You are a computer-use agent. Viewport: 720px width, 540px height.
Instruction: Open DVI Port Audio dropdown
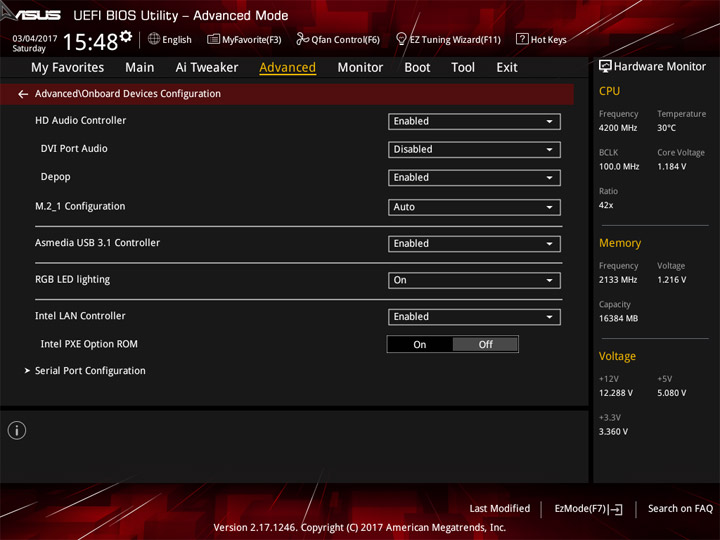click(474, 149)
